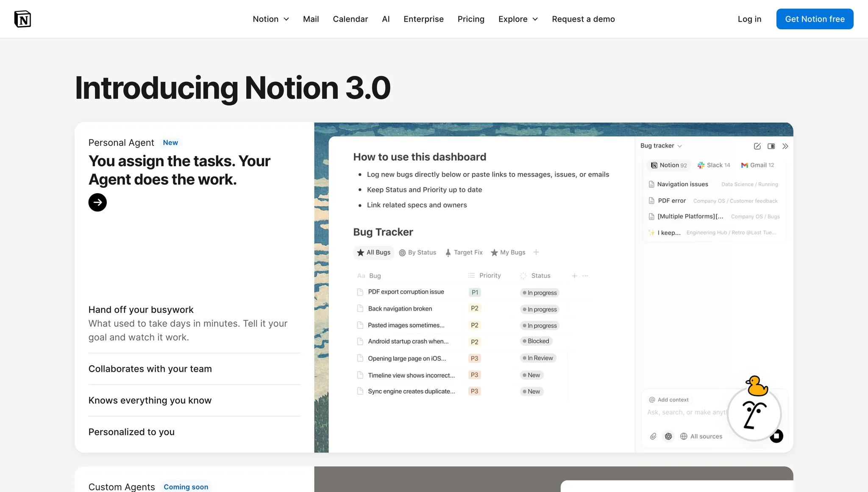Click the Get Notion free button
This screenshot has width=868, height=492.
(x=815, y=19)
